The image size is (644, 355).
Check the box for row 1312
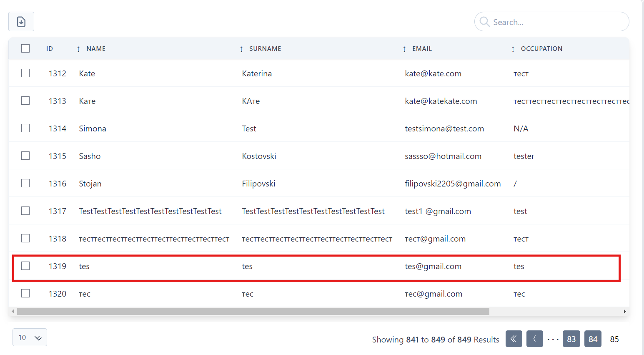coord(25,73)
